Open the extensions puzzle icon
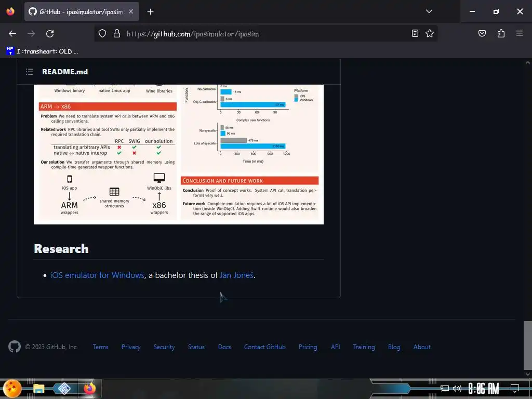 pyautogui.click(x=501, y=33)
